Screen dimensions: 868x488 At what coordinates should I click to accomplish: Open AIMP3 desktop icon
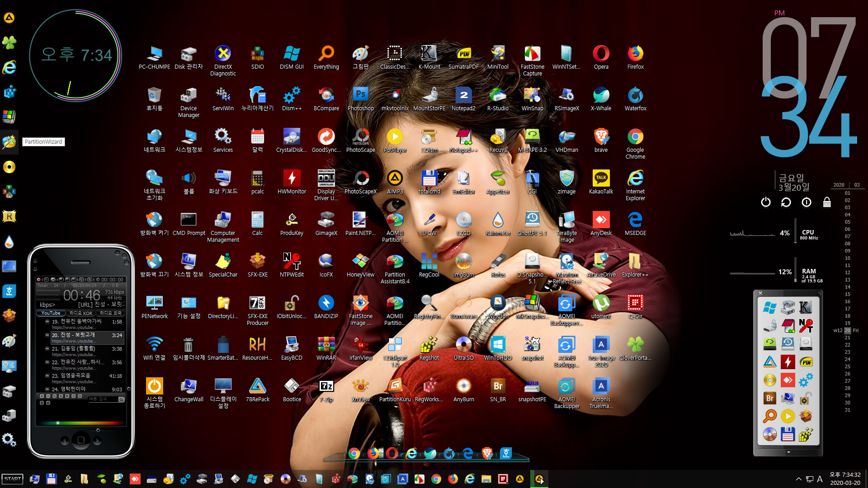(395, 182)
